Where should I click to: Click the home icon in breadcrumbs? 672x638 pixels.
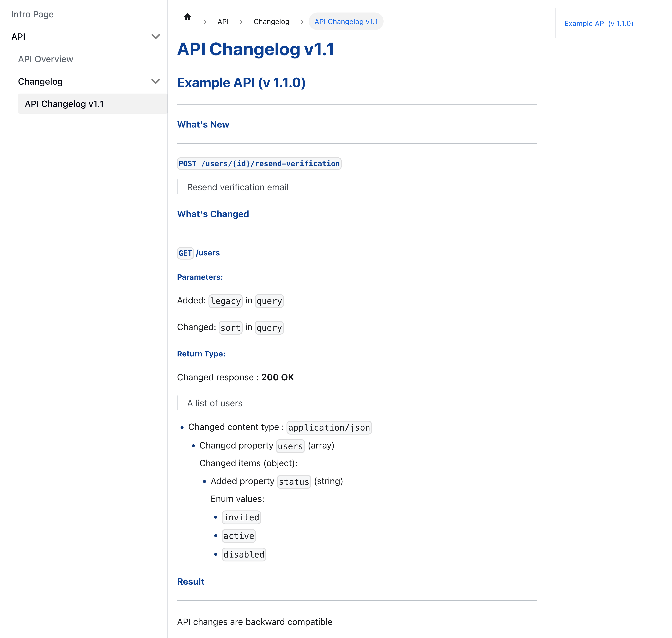(x=187, y=17)
